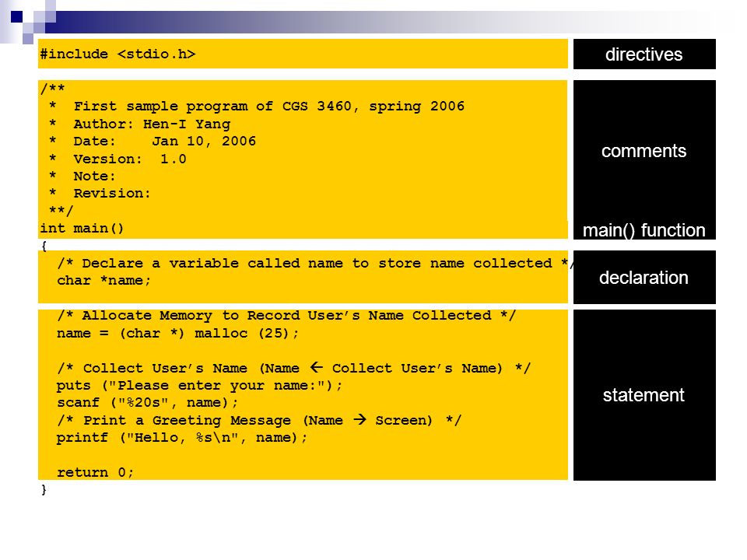
Task: Click the directives label box
Action: (x=644, y=54)
